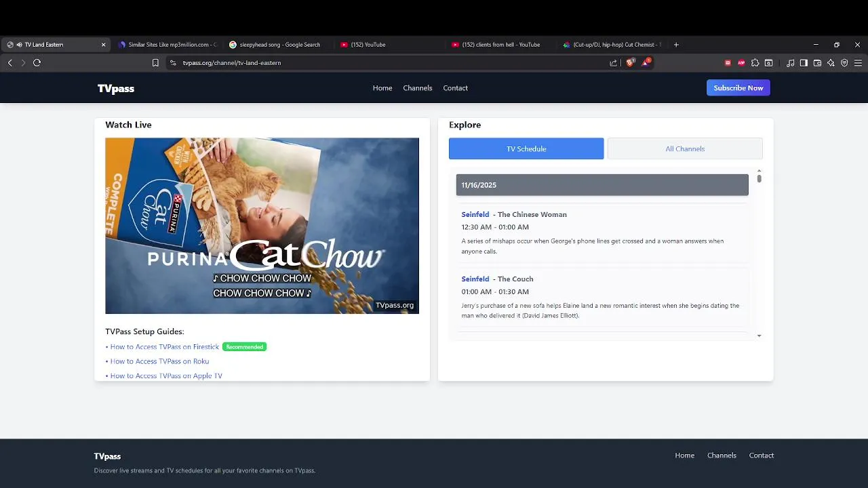Bookmark this page with the bookmark icon
Viewport: 868px width, 488px height.
pos(155,62)
